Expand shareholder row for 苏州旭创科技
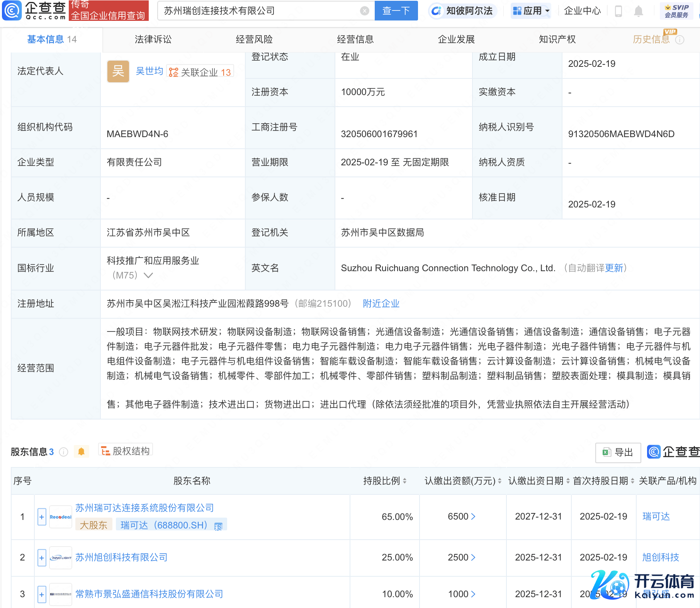Image resolution: width=700 pixels, height=608 pixels. 42,558
